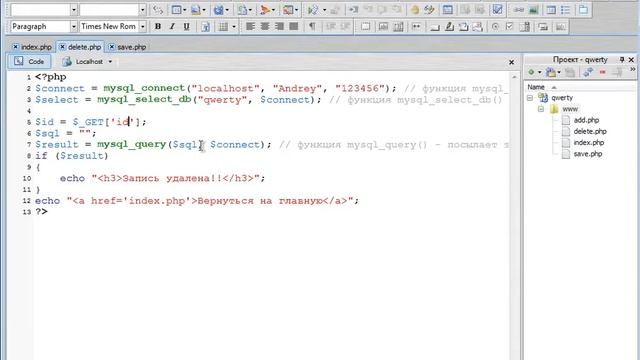Open save.php in project tree
Screen dimensions: 640x360
(587, 154)
